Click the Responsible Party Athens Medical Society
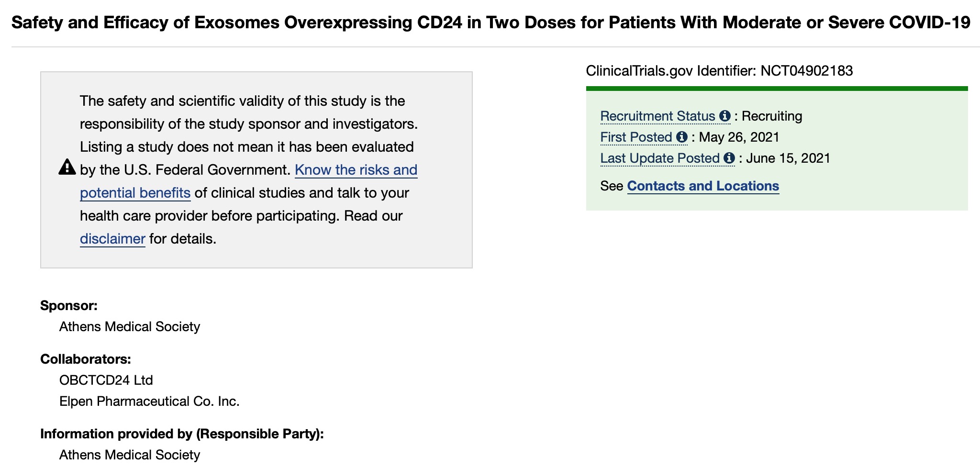 pos(129,455)
